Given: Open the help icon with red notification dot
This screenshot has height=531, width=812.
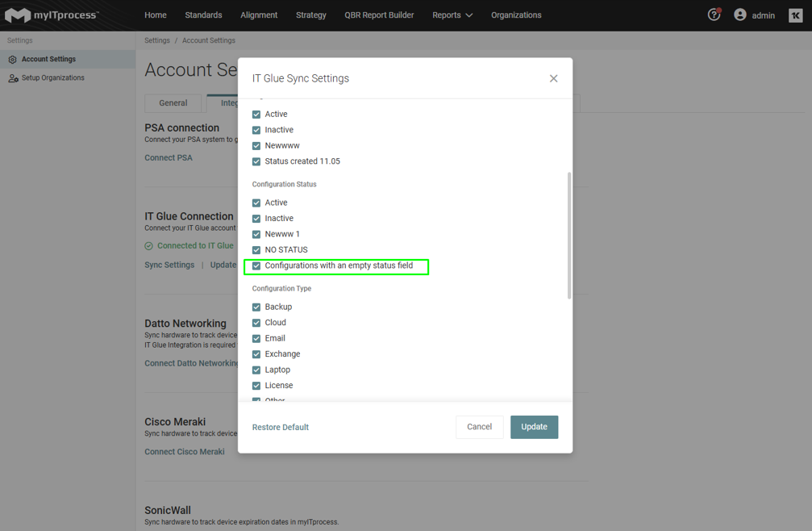Looking at the screenshot, I should click(714, 15).
